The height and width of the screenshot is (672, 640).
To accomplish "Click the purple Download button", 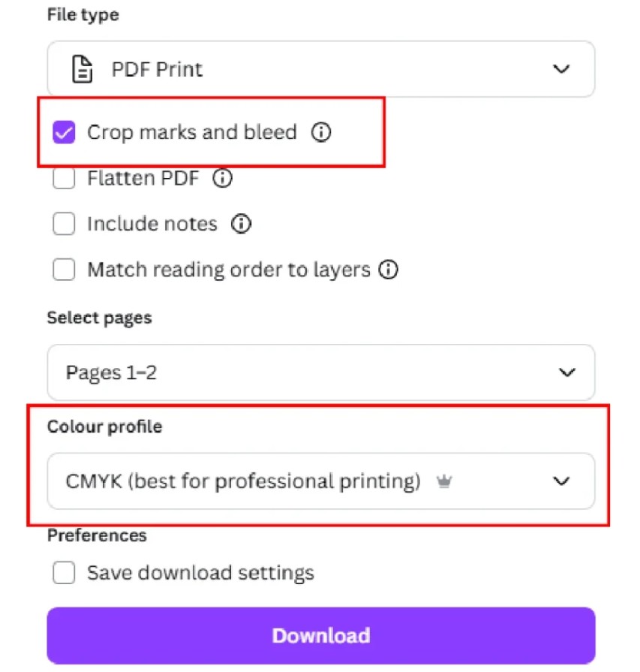I will [321, 635].
